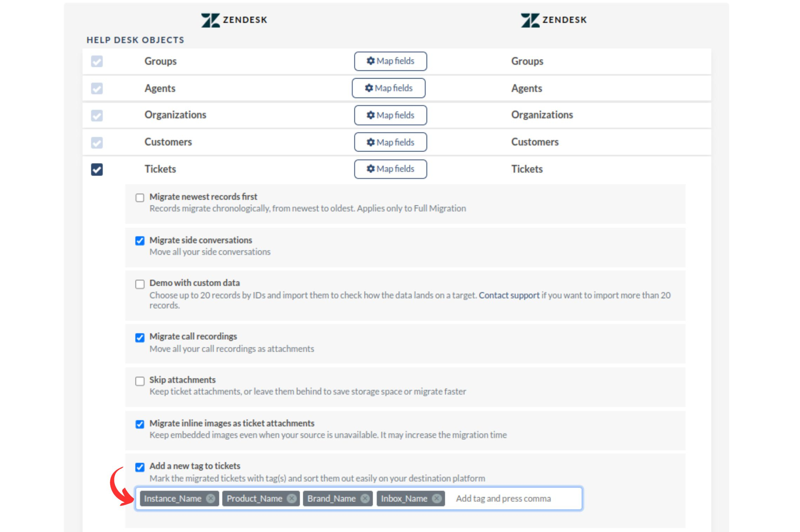Remove the Instance_Name tag

point(211,498)
